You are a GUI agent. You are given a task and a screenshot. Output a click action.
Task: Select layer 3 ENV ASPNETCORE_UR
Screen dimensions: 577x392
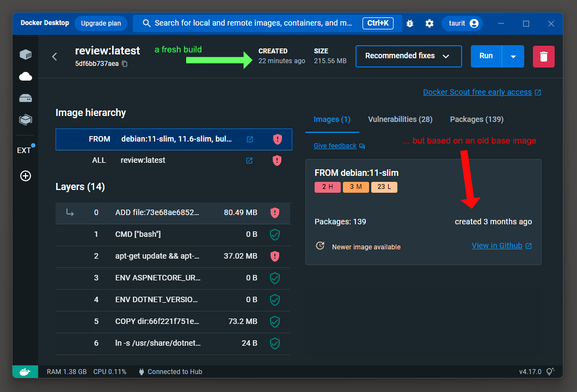coord(173,278)
